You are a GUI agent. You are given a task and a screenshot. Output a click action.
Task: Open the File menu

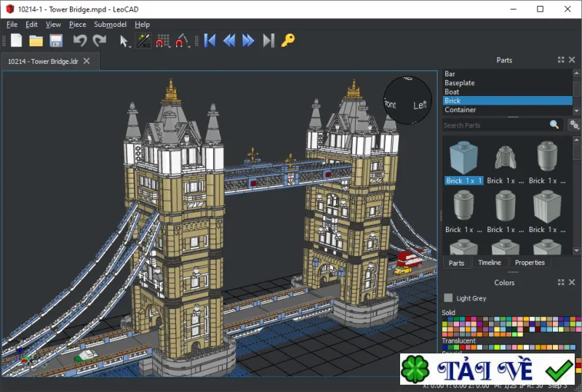12,25
